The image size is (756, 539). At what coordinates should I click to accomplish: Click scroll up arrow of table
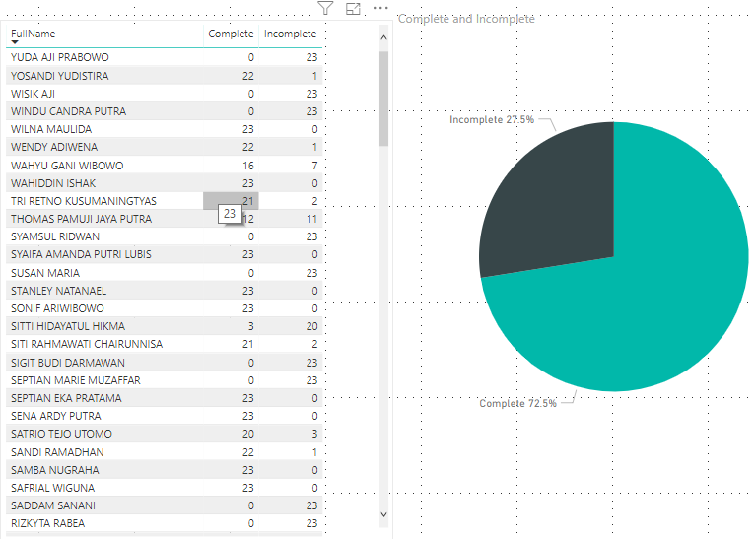pyautogui.click(x=383, y=37)
